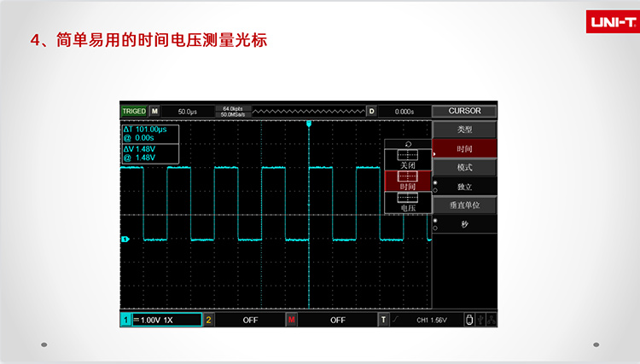This screenshot has height=364, width=640.
Task: Select the 关闭 cursor option
Action: click(409, 159)
